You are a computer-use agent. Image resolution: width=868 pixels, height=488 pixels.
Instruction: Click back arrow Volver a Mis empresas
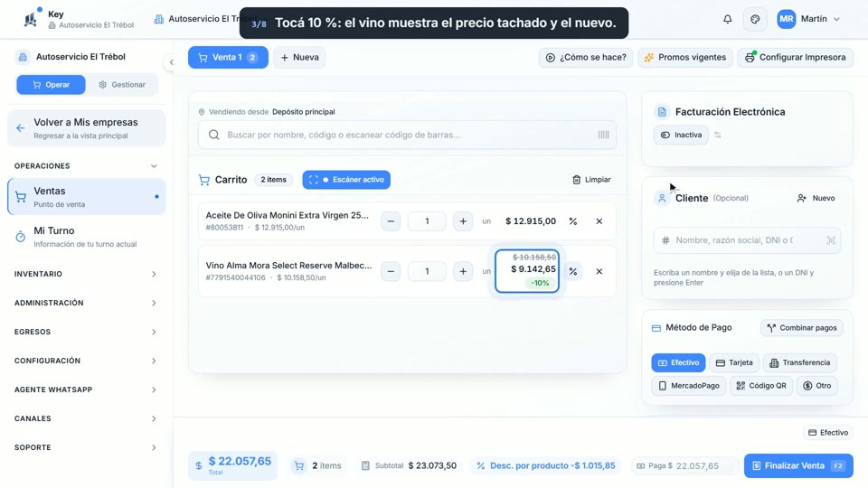pyautogui.click(x=21, y=128)
